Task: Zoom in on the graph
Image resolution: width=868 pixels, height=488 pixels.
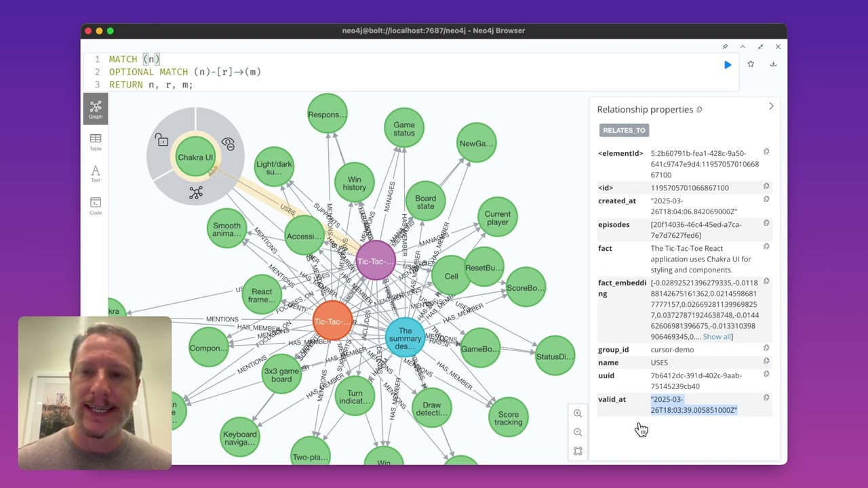Action: (578, 413)
